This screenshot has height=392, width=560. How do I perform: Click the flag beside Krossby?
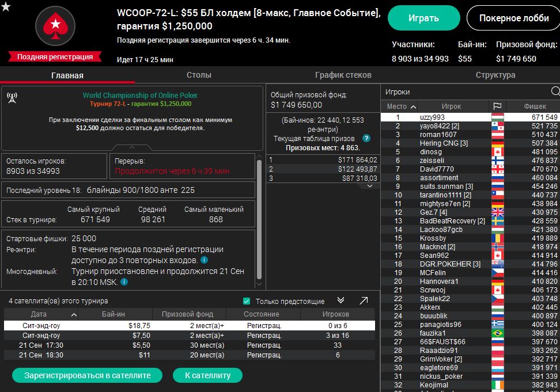pyautogui.click(x=498, y=238)
